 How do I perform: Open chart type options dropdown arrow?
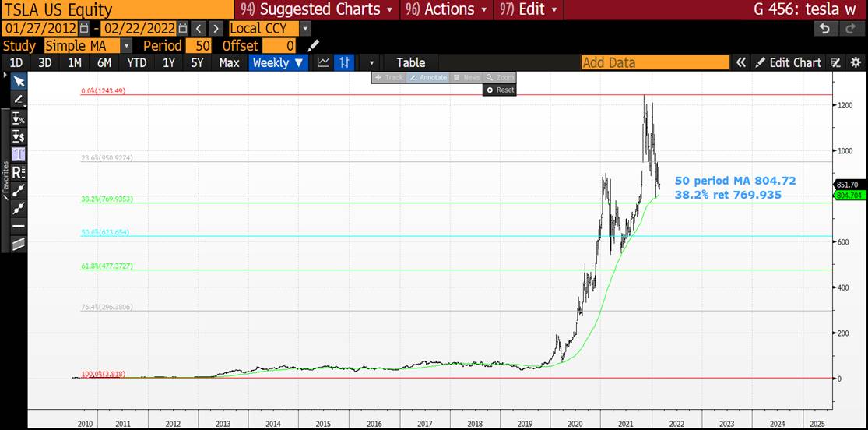[371, 63]
